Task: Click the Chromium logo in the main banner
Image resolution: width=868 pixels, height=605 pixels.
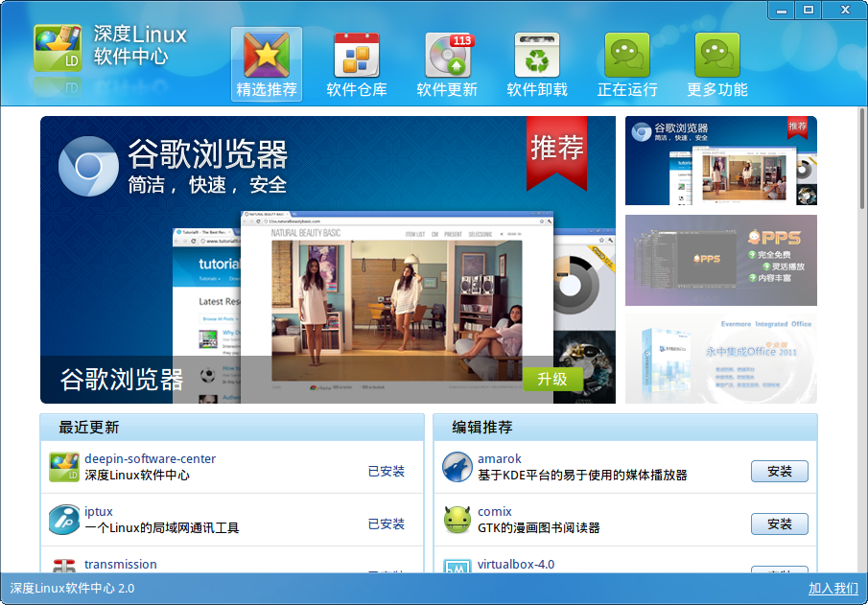Action: (88, 166)
